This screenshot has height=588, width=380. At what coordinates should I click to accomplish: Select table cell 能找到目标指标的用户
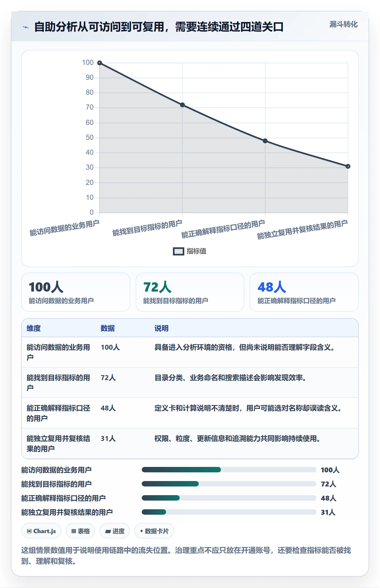click(x=58, y=383)
